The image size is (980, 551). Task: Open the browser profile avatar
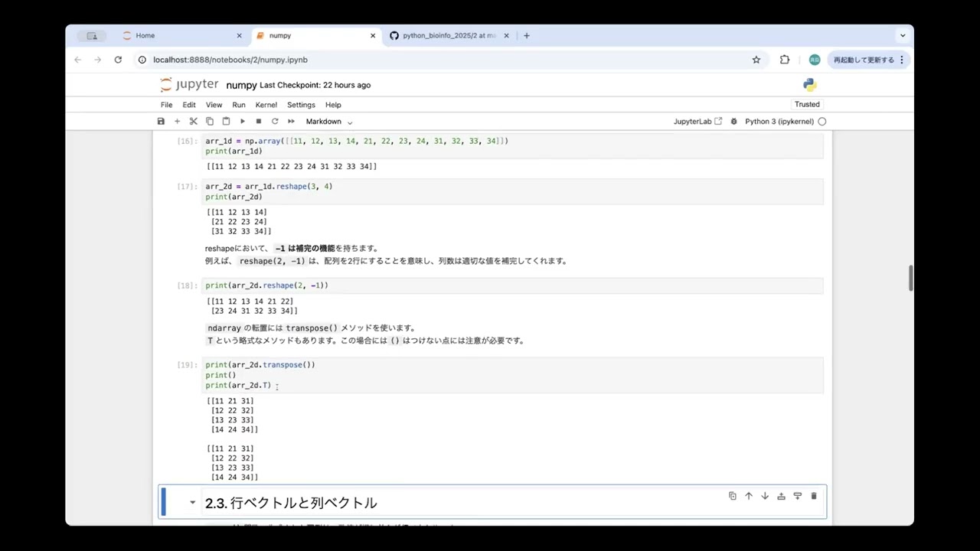tap(815, 60)
